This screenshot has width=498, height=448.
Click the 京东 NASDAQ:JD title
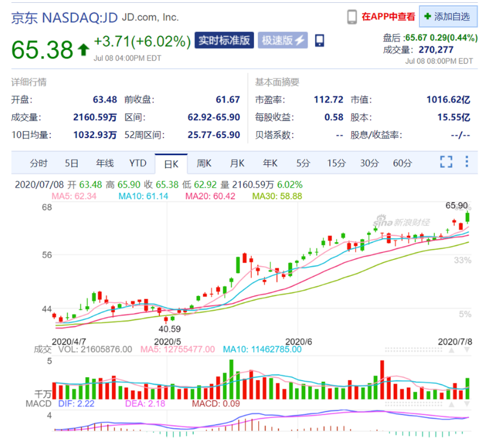point(65,18)
